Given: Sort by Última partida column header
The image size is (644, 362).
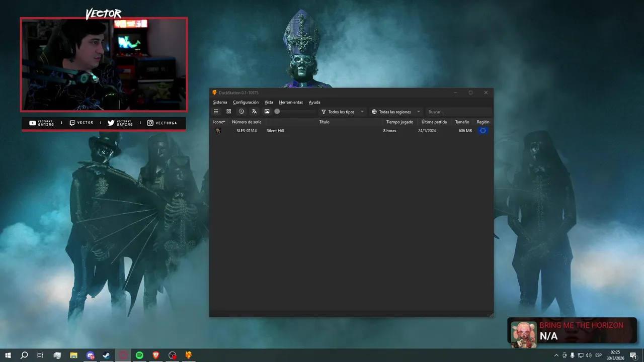Looking at the screenshot, I should coord(434,122).
